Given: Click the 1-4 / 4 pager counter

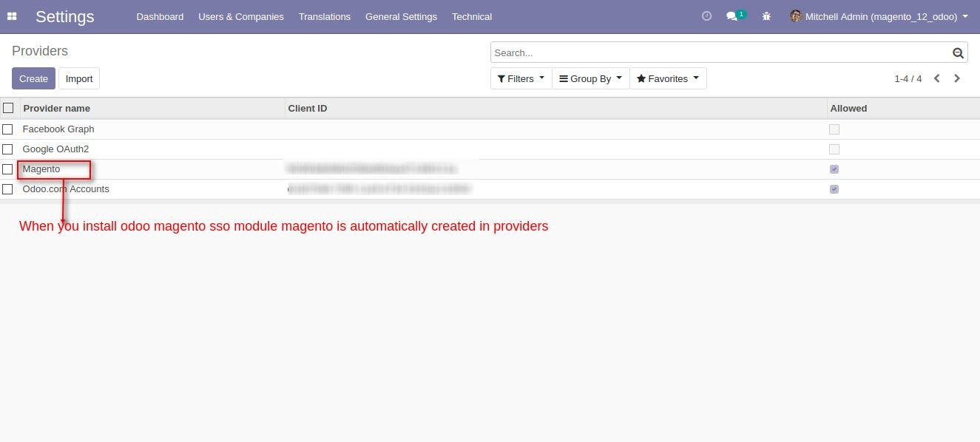Looking at the screenshot, I should coord(908,78).
